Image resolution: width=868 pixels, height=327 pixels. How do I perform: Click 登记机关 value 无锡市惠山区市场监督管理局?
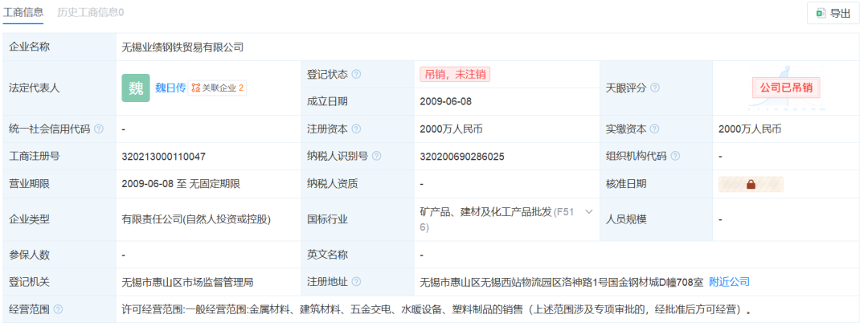pyautogui.click(x=187, y=282)
